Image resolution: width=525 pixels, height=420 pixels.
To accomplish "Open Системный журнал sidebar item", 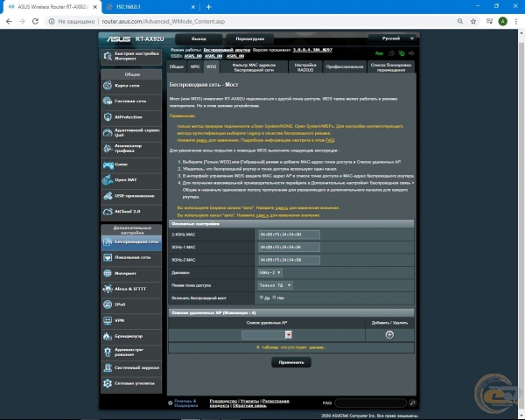I will pyautogui.click(x=131, y=367).
